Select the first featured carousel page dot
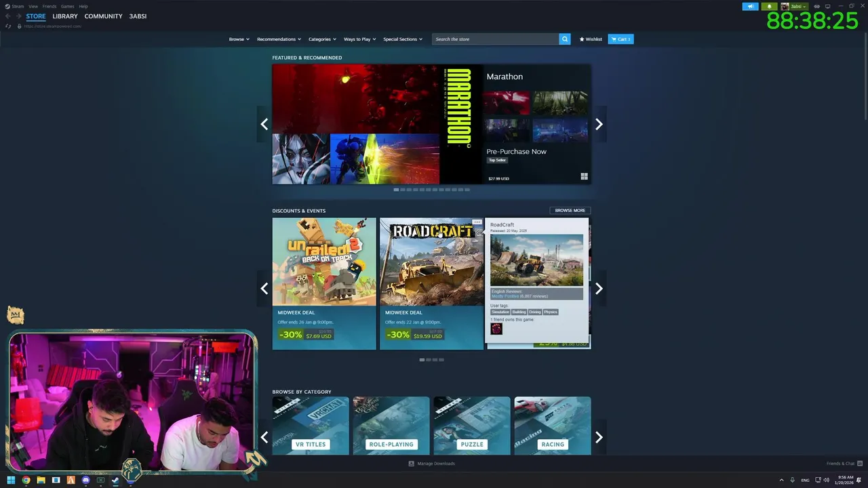This screenshot has height=488, width=868. 396,190
